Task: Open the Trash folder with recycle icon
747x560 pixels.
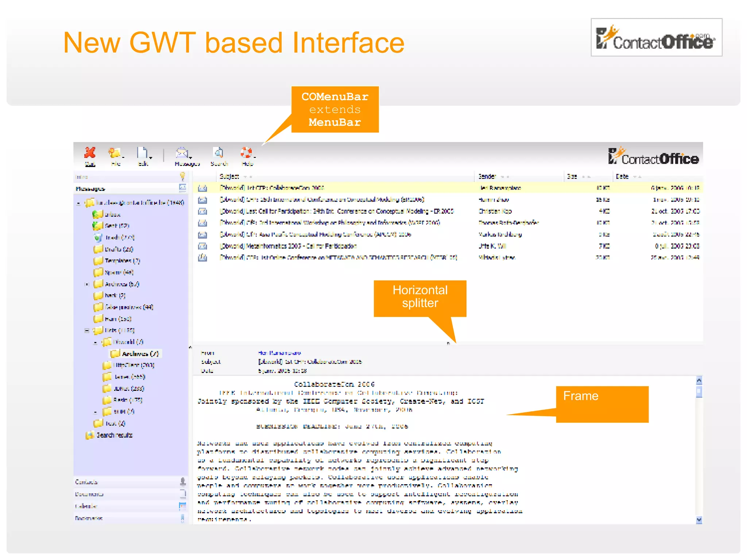Action: [x=114, y=238]
